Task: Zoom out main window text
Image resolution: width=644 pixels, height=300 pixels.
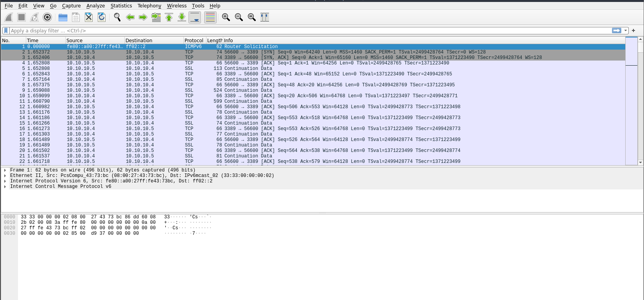Action: 239,17
